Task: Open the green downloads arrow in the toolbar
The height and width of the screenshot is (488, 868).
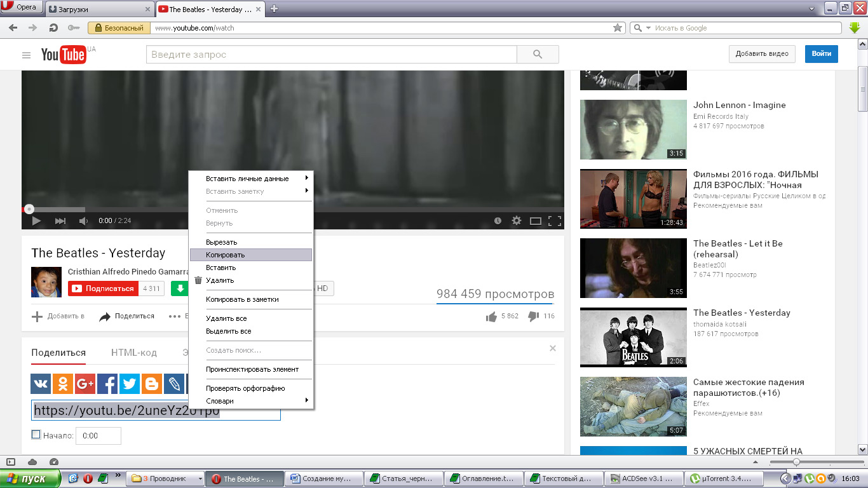Action: [855, 28]
